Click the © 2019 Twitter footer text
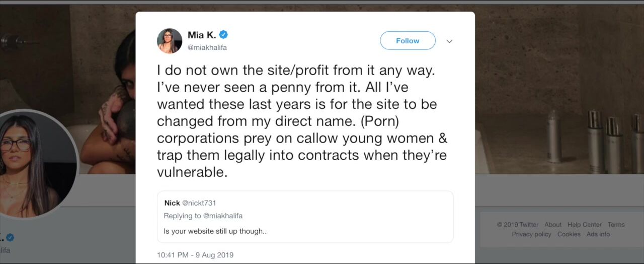 [518, 225]
